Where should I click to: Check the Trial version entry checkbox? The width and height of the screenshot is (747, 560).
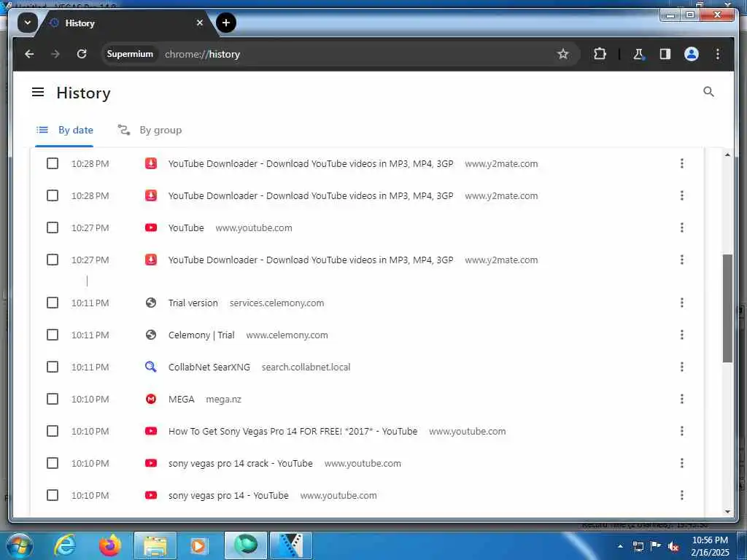click(53, 303)
